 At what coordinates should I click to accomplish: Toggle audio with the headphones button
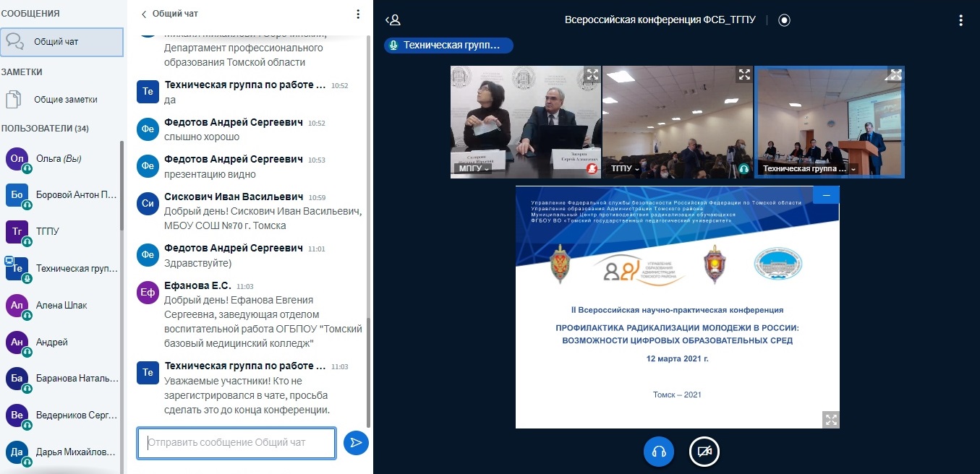point(658,452)
